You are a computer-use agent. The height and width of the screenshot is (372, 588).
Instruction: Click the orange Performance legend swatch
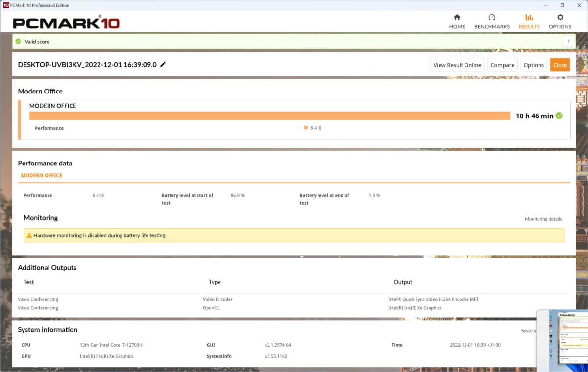pyautogui.click(x=306, y=128)
